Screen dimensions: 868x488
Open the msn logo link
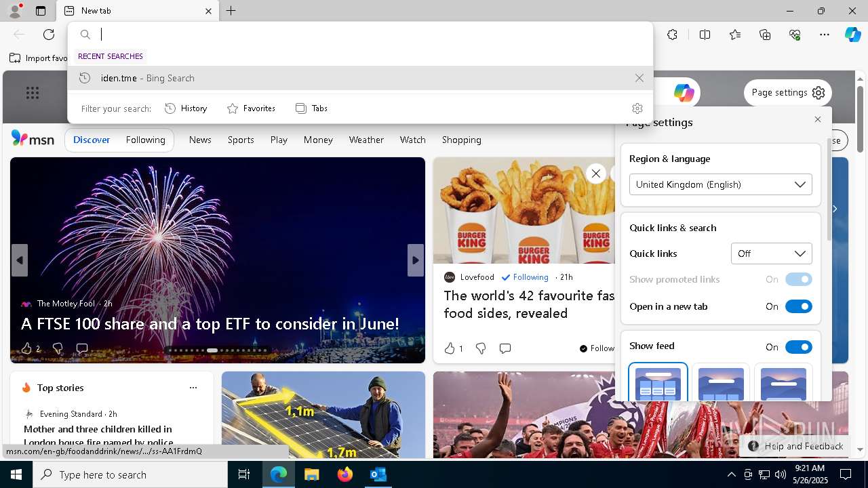(x=33, y=139)
